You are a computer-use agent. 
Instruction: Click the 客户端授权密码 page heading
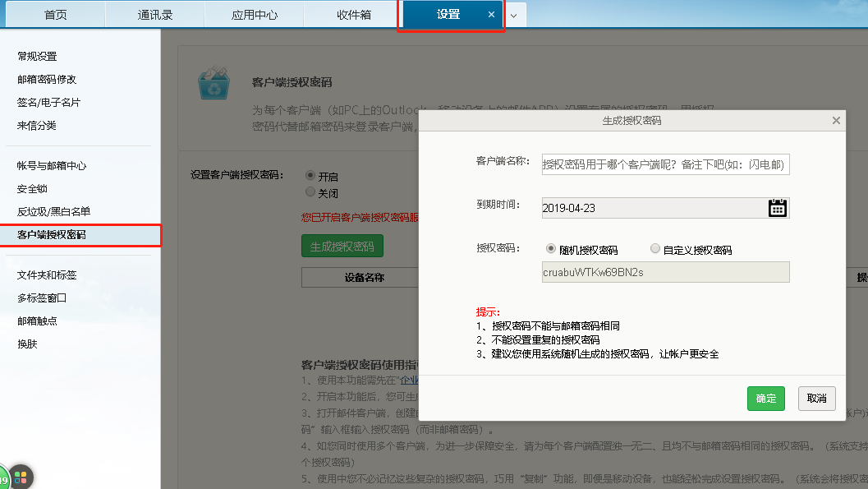[292, 82]
